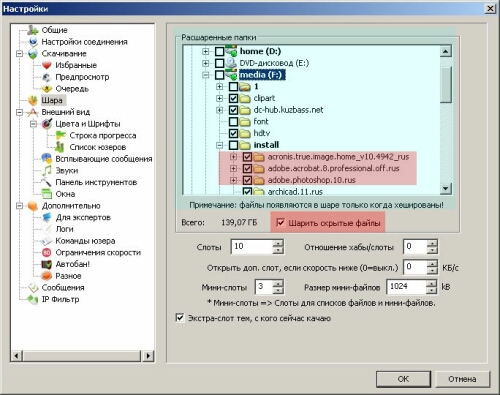Toggle Экстра-слот тем, с кого сейчас качаю
Screen dimensions: 500x395
pyautogui.click(x=180, y=318)
